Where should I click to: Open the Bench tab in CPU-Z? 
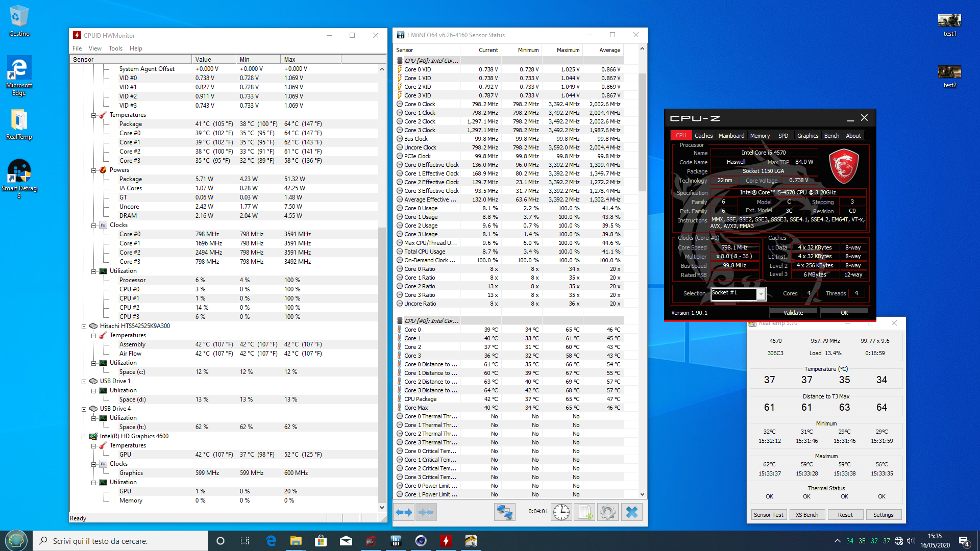tap(831, 136)
